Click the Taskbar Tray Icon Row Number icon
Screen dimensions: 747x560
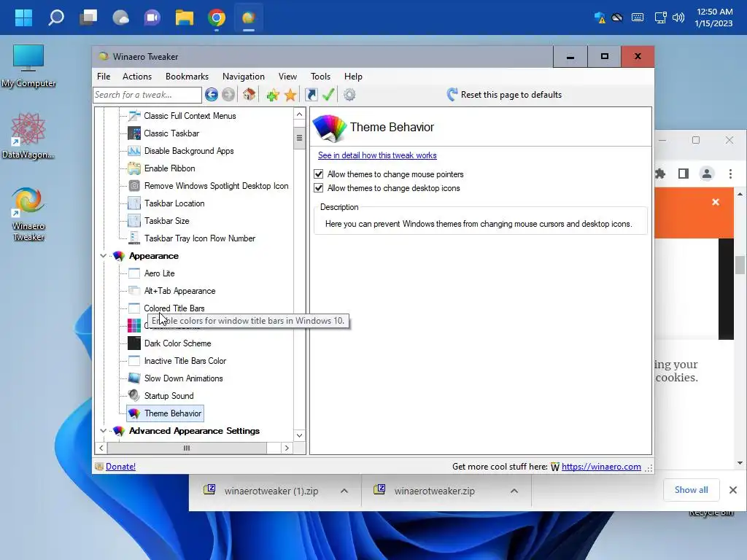point(134,238)
